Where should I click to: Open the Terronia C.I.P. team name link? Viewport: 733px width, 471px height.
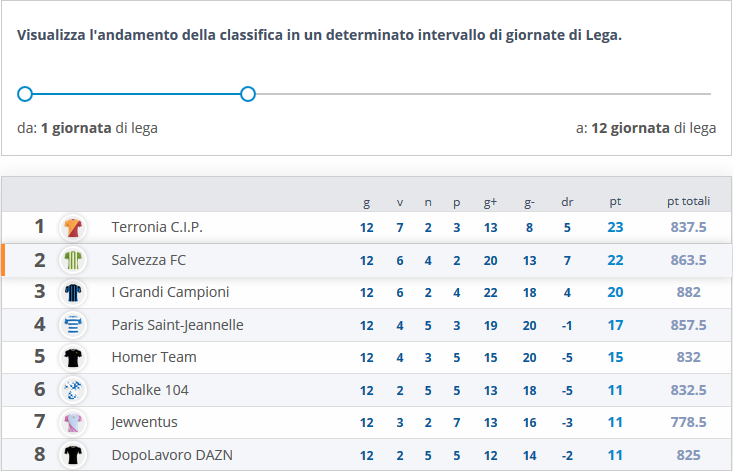[157, 228]
